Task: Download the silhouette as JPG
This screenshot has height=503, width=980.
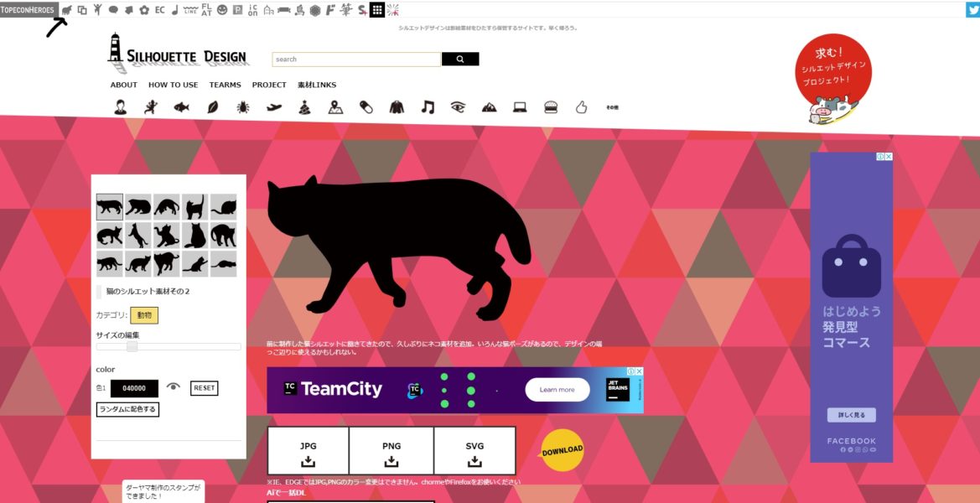Action: (x=309, y=451)
